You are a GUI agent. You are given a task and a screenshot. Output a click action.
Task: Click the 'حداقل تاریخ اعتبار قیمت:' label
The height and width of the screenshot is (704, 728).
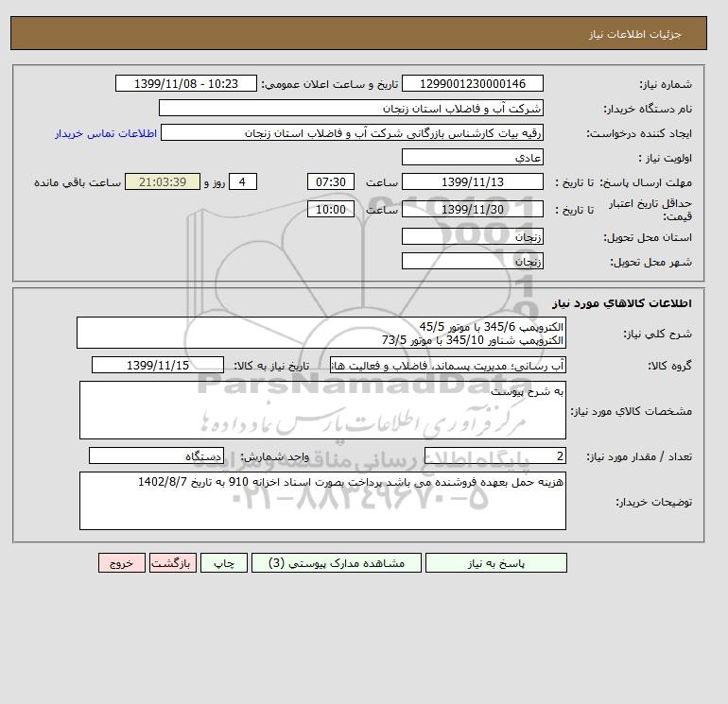tap(650, 210)
